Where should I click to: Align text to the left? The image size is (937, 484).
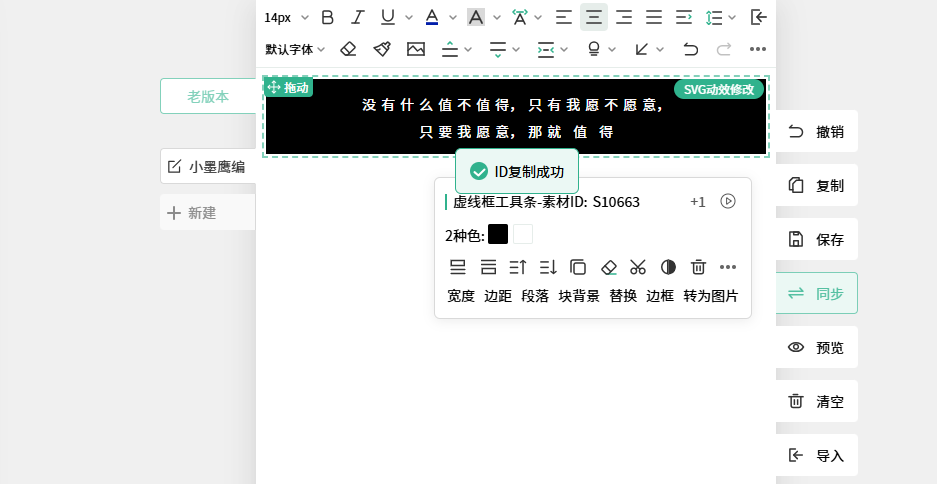click(x=564, y=17)
